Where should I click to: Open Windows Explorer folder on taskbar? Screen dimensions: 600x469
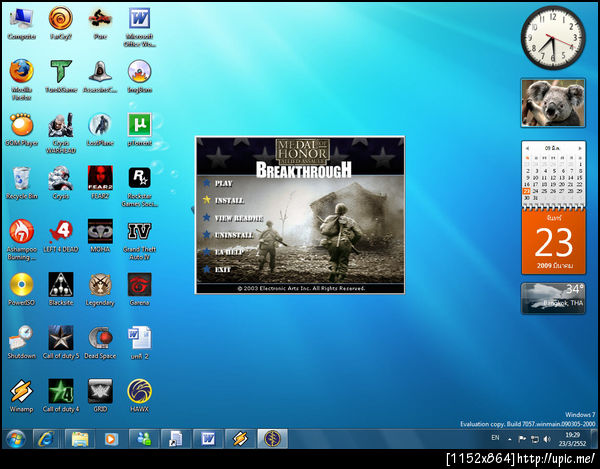tap(80, 439)
